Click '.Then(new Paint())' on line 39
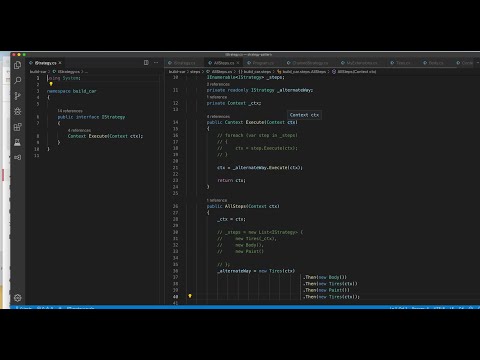The width and height of the screenshot is (480, 360). point(326,290)
